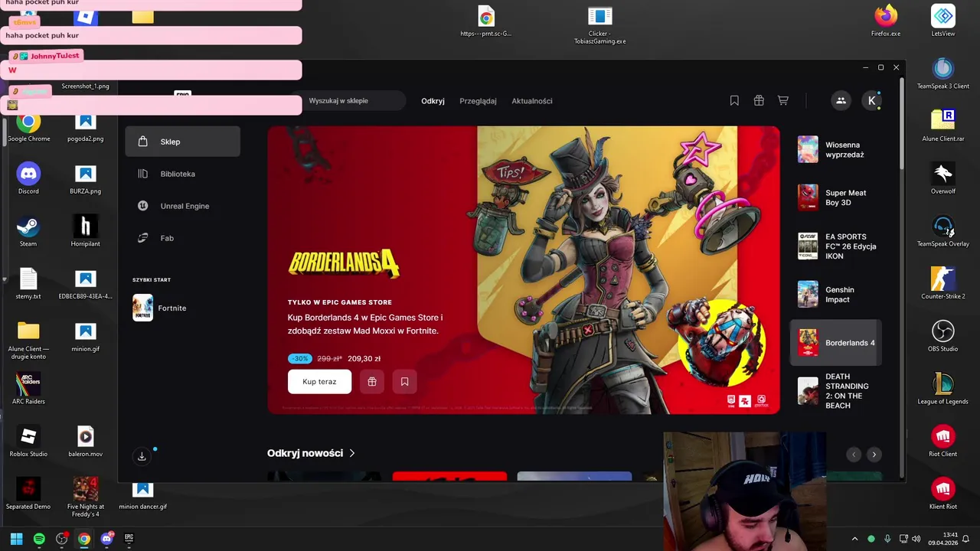
Task: Open the downloads icon in sidebar bottom
Action: 142,456
